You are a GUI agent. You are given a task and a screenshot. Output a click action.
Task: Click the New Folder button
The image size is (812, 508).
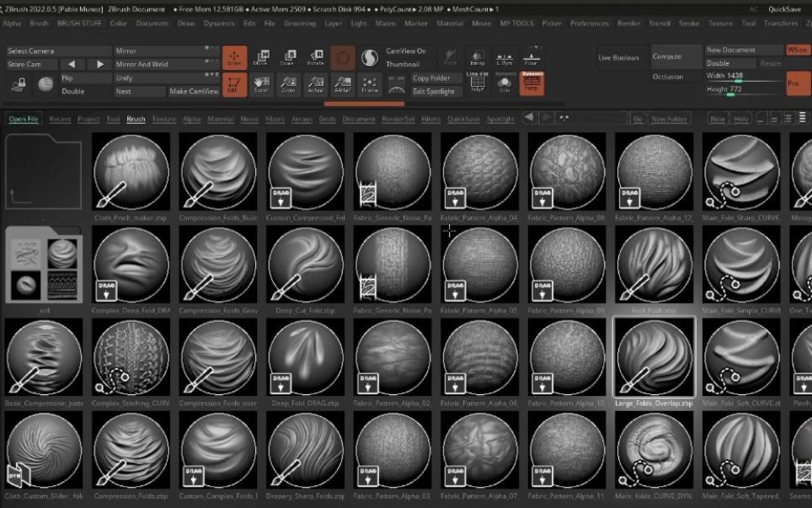670,119
